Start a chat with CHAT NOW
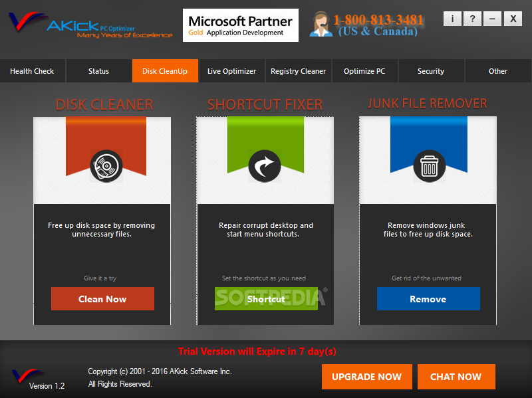This screenshot has width=532, height=398. click(x=456, y=377)
